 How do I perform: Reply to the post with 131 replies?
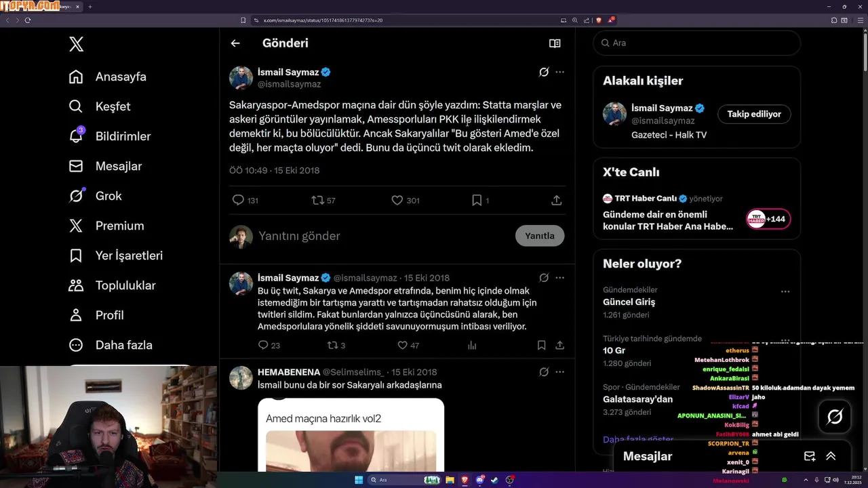pyautogui.click(x=245, y=201)
